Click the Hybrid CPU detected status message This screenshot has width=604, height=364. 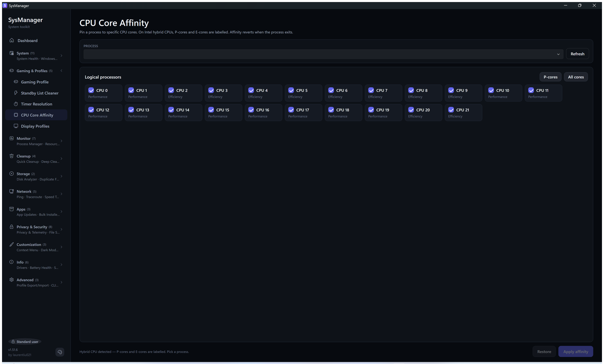click(x=134, y=352)
